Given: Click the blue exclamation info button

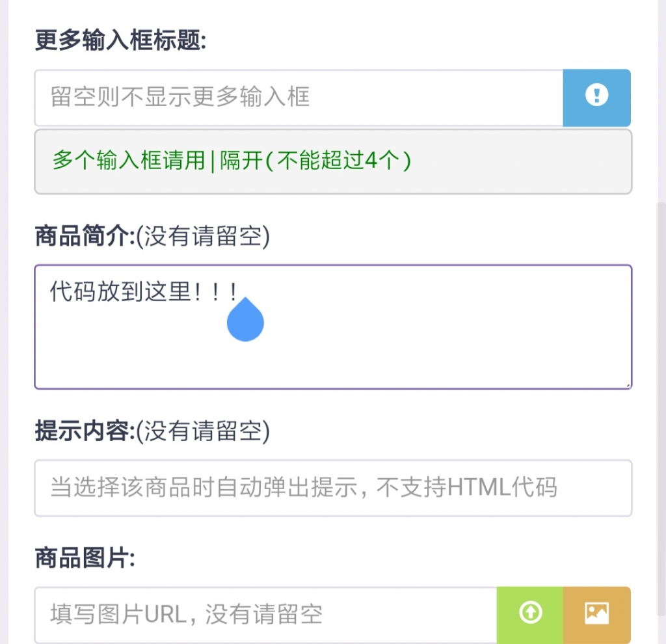Looking at the screenshot, I should pos(597,98).
